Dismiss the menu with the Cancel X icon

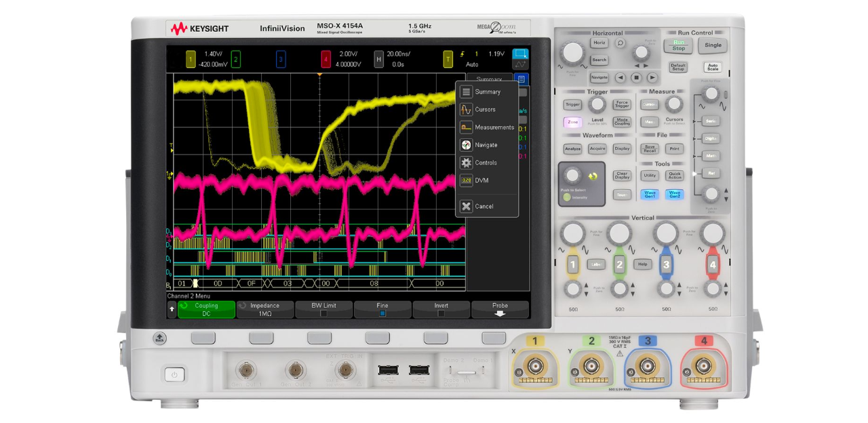466,206
